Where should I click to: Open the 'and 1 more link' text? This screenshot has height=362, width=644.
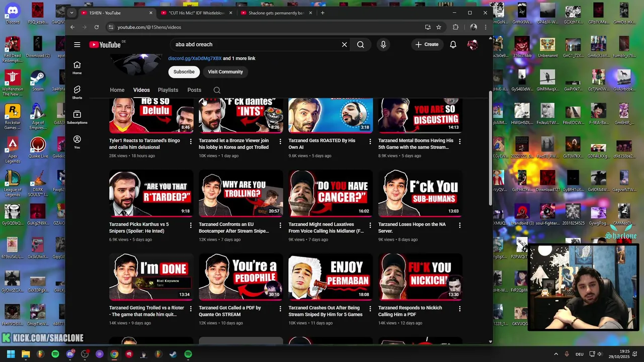[x=239, y=58]
